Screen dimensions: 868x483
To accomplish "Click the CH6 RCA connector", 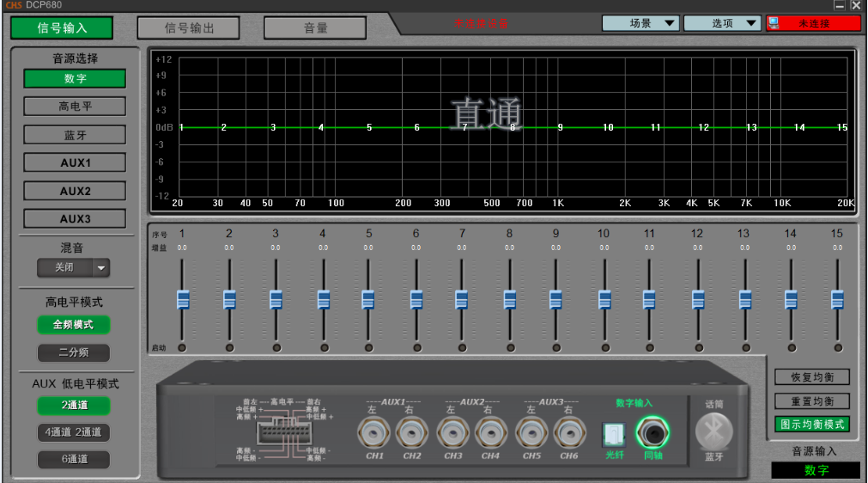I will tap(569, 432).
